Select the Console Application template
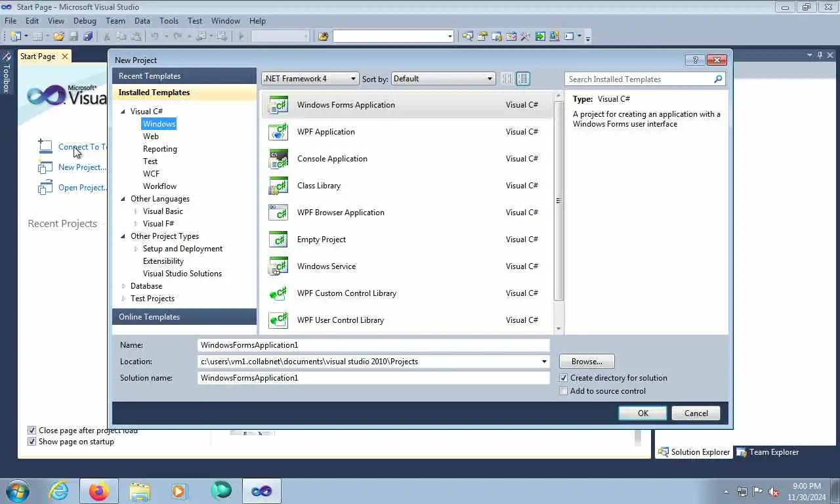840x504 pixels. click(407, 159)
